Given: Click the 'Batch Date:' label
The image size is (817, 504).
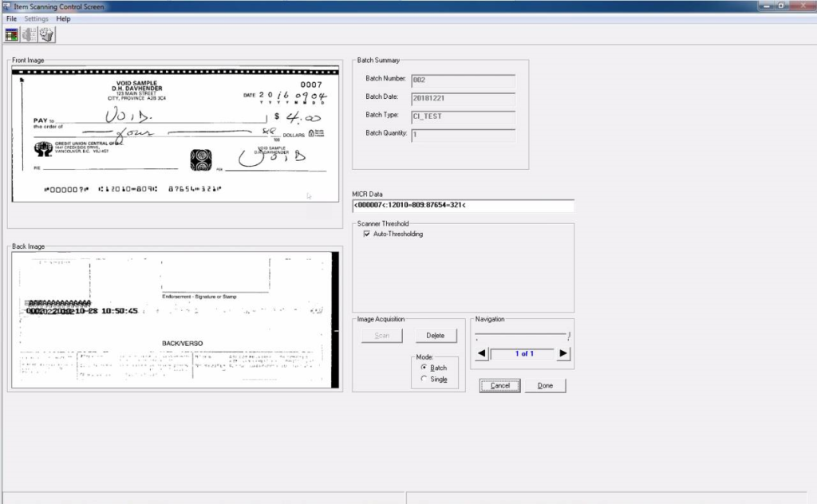Looking at the screenshot, I should coord(382,96).
